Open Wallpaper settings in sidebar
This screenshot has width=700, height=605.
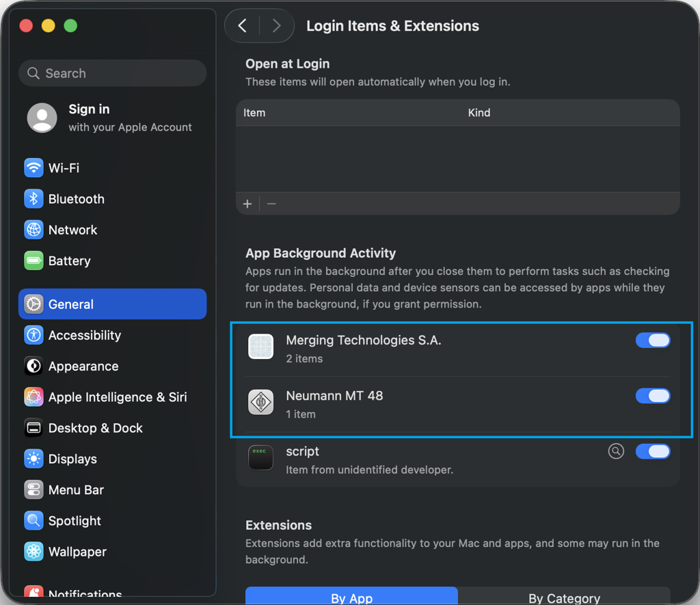click(x=113, y=552)
